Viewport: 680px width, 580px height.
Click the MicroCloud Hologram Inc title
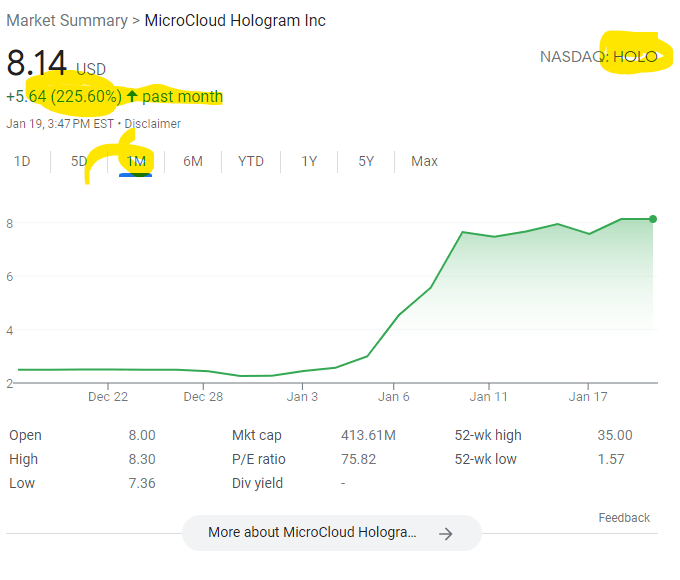235,21
